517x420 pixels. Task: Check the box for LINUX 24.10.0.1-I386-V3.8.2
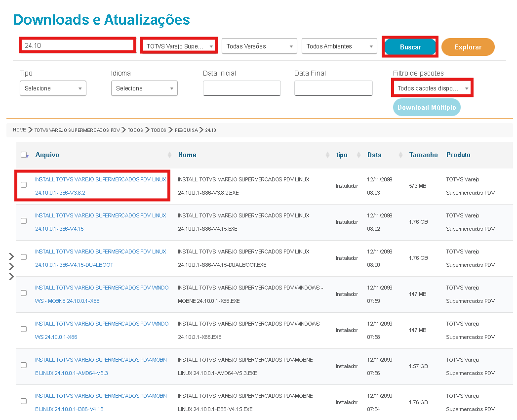point(24,185)
